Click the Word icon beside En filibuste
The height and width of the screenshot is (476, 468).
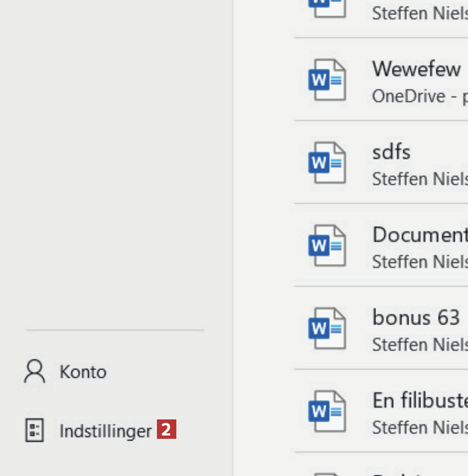coord(327,411)
